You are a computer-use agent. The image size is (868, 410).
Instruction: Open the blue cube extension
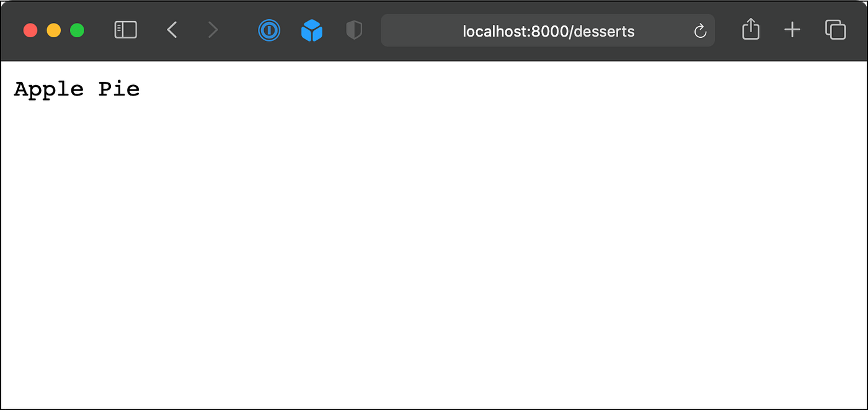coord(312,30)
